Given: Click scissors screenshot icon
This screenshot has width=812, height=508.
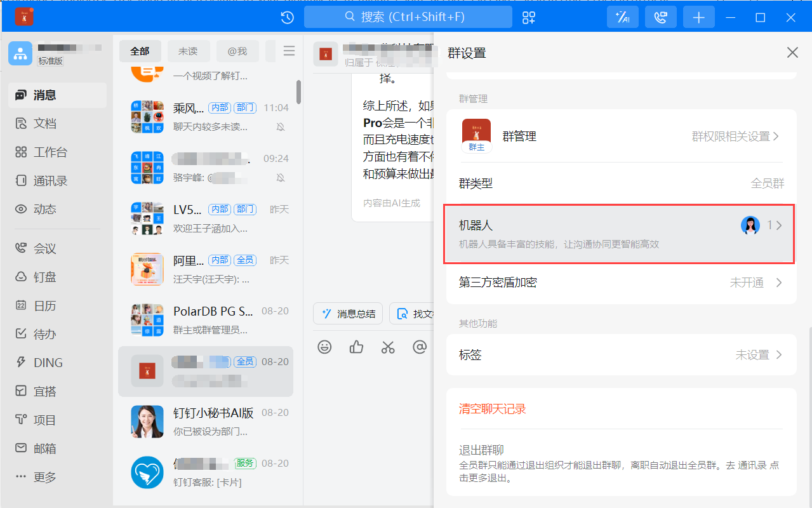Looking at the screenshot, I should pyautogui.click(x=388, y=347).
